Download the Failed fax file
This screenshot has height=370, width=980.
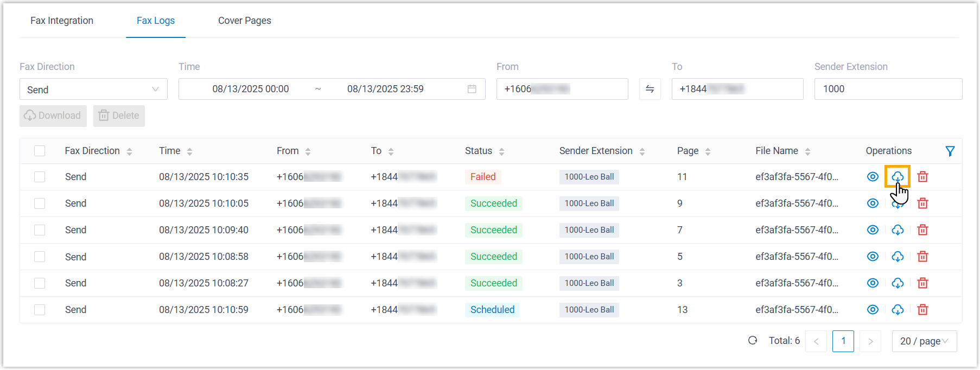[898, 177]
